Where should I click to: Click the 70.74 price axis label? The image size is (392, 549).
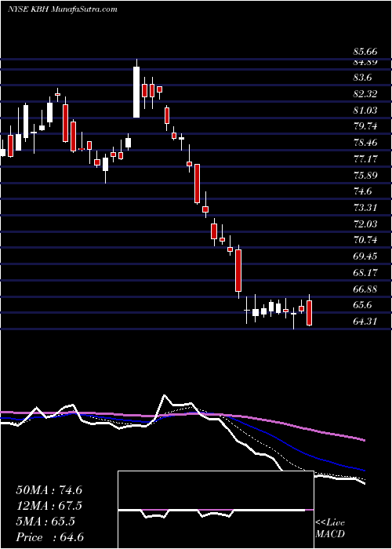[x=365, y=240]
